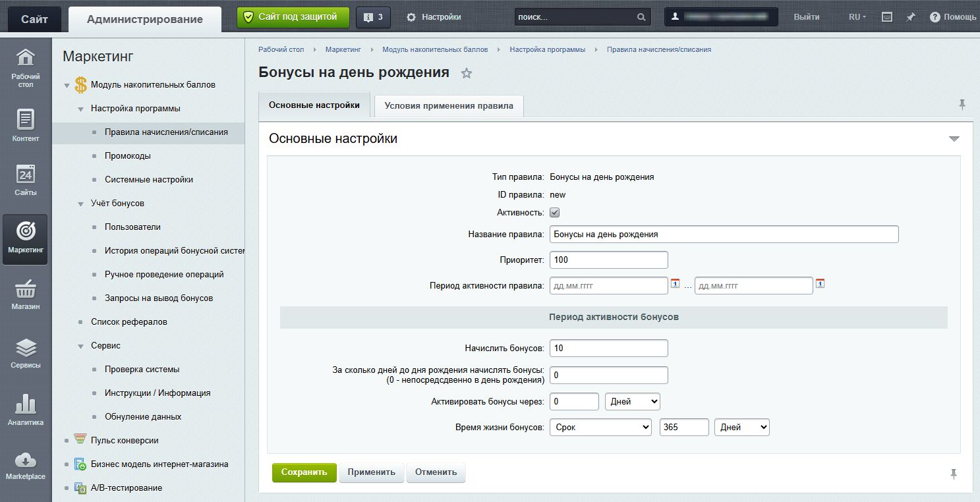Open the Активировать бонусы через unit dropdown
This screenshot has width=980, height=502.
633,401
